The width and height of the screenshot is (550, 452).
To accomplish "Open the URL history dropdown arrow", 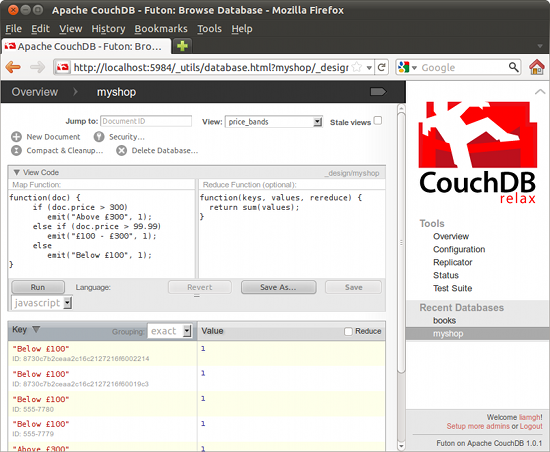I will pyautogui.click(x=369, y=67).
